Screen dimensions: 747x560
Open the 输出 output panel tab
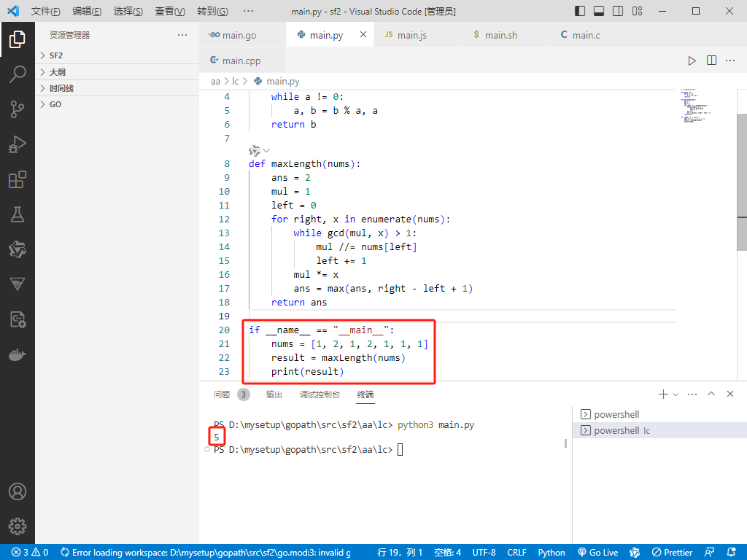(274, 394)
